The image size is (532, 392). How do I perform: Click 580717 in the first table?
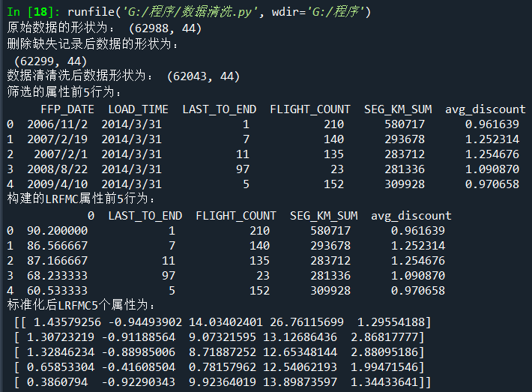coord(405,124)
